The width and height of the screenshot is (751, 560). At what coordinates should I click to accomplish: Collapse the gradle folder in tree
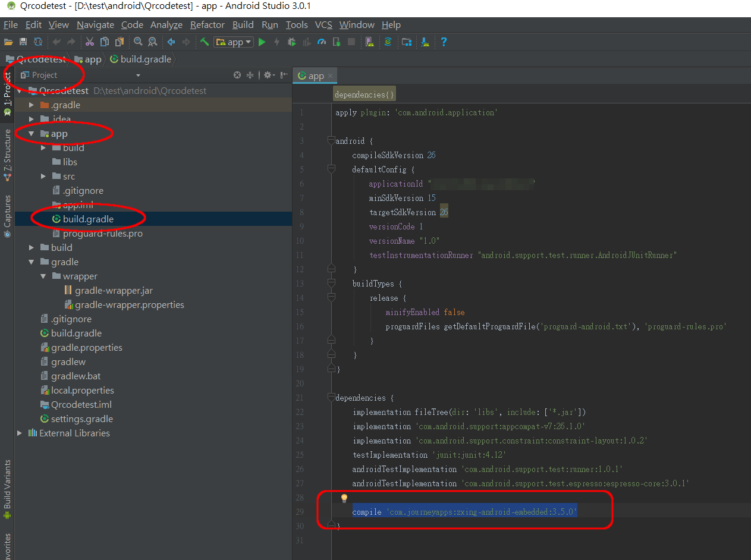(31, 262)
